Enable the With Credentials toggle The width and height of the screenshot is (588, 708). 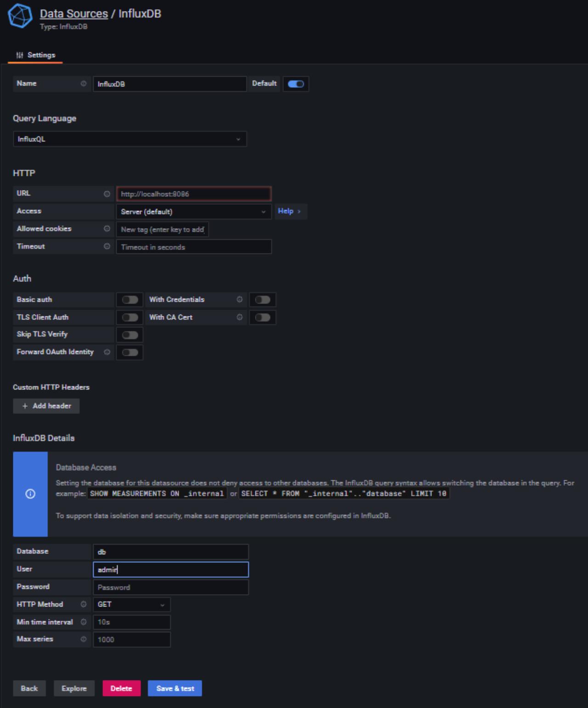[x=263, y=300]
